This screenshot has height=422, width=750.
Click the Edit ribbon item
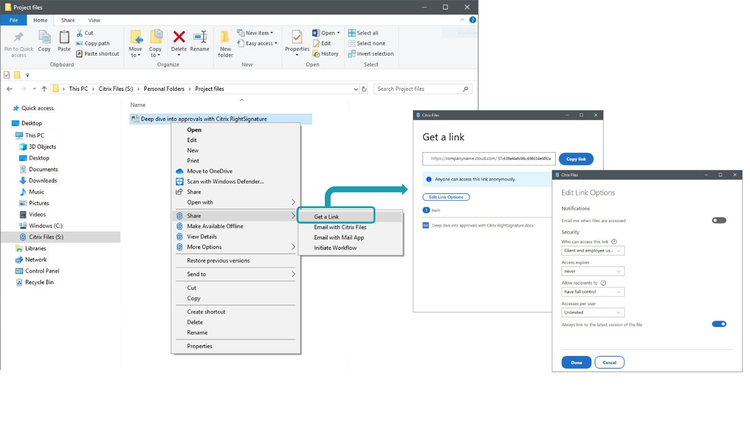(x=321, y=44)
